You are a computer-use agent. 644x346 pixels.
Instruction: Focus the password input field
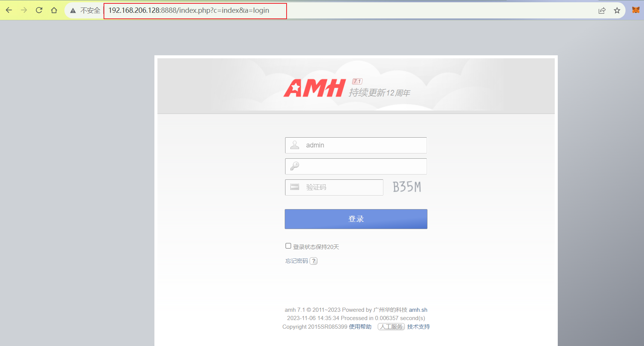click(x=356, y=166)
